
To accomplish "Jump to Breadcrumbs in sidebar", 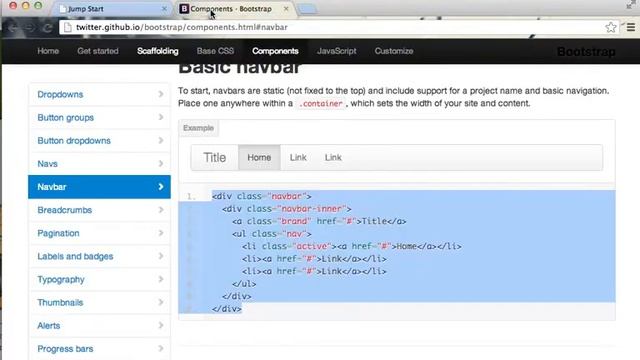I will click(99, 210).
